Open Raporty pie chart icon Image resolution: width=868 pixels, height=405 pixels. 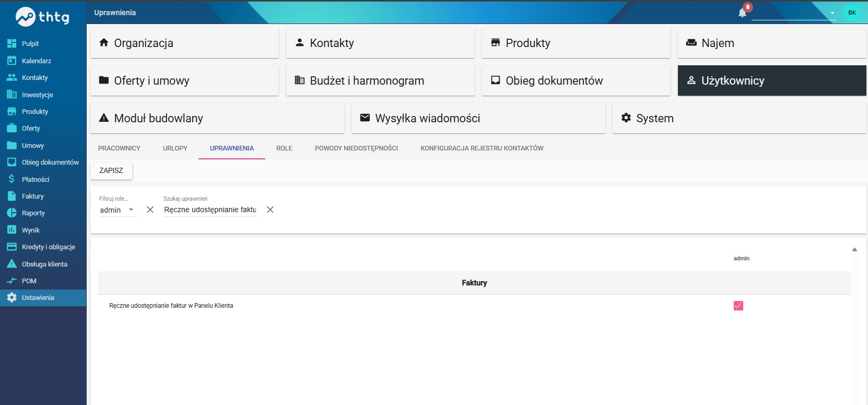pyautogui.click(x=11, y=213)
